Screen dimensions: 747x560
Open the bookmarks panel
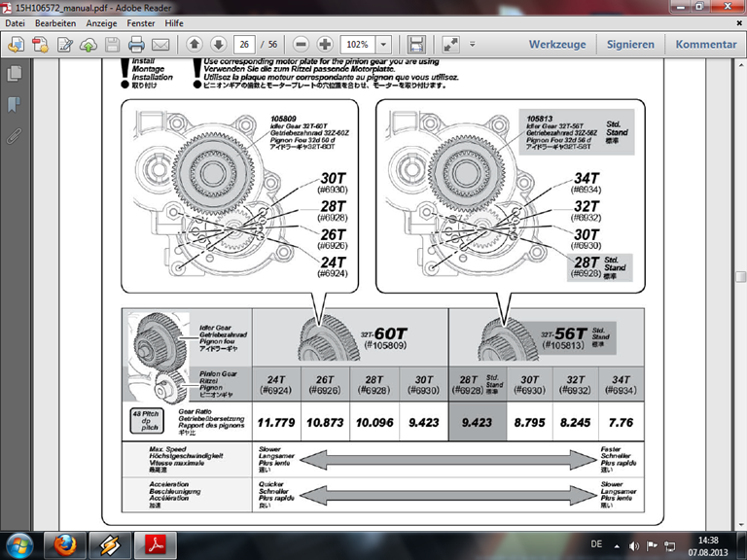(x=14, y=104)
